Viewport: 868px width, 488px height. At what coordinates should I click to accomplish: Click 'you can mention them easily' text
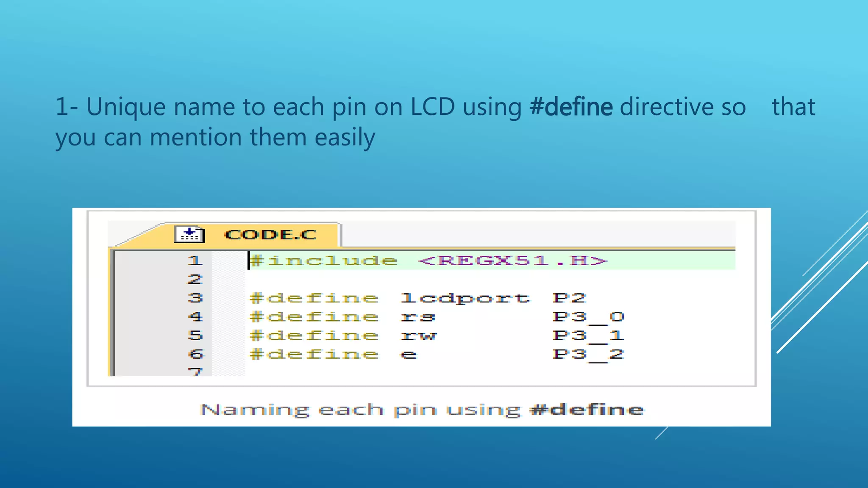click(x=215, y=137)
